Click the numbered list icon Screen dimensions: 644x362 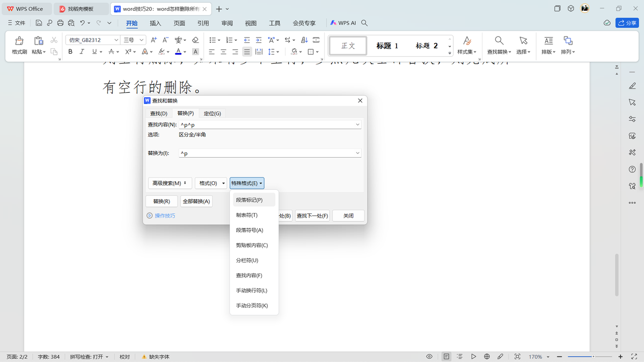(x=229, y=40)
